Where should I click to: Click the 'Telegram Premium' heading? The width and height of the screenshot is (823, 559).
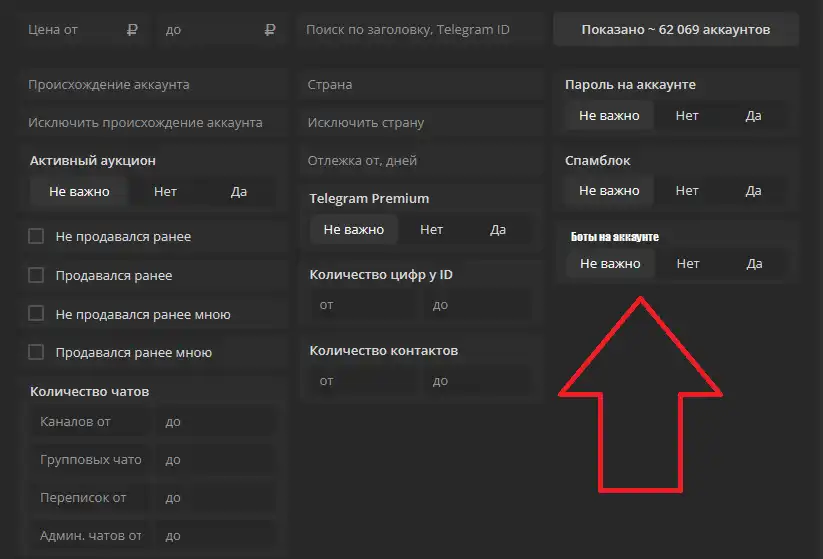[369, 198]
